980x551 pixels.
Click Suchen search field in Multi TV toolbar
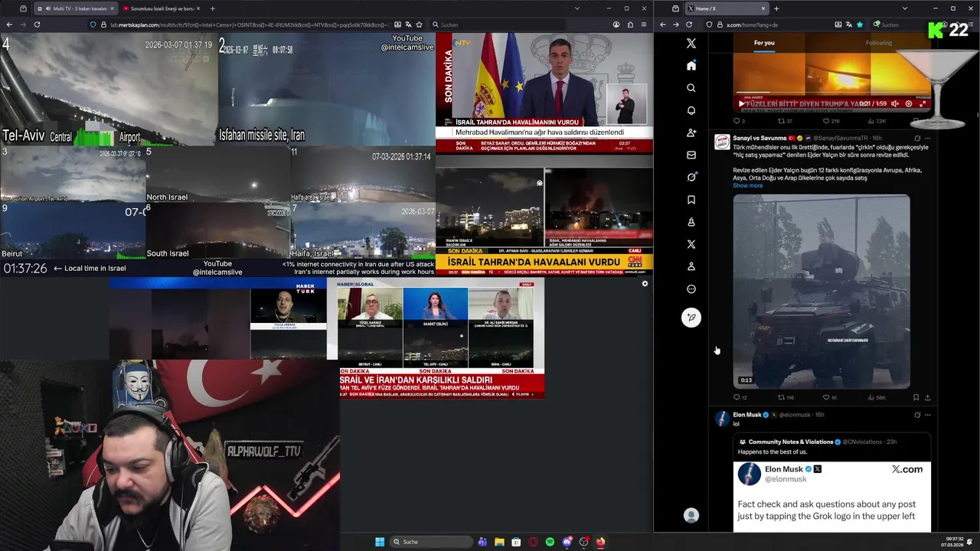click(x=498, y=24)
